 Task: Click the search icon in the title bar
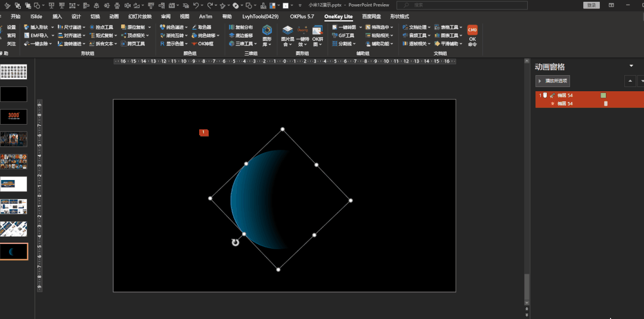406,5
